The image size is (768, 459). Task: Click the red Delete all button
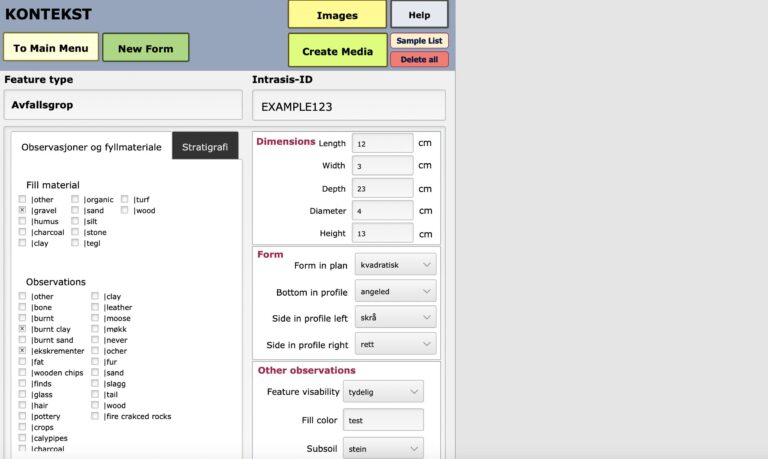click(419, 59)
